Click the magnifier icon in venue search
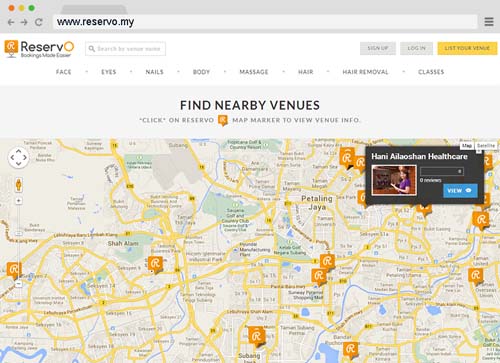This screenshot has height=363, width=500. pos(92,49)
